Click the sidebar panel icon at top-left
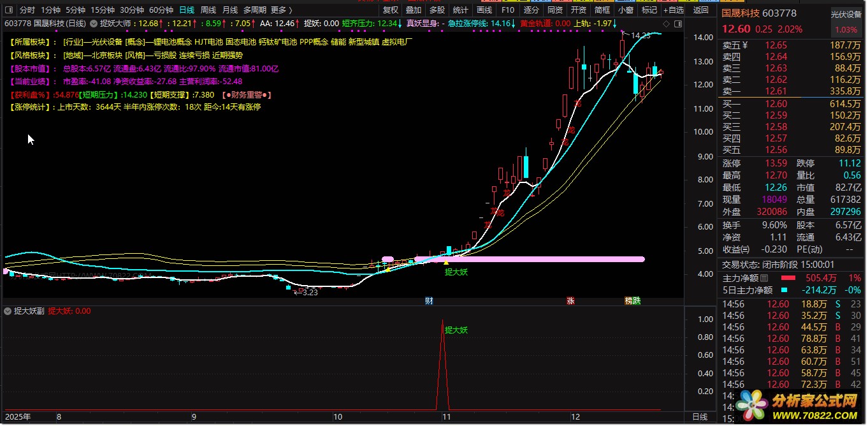 point(10,10)
